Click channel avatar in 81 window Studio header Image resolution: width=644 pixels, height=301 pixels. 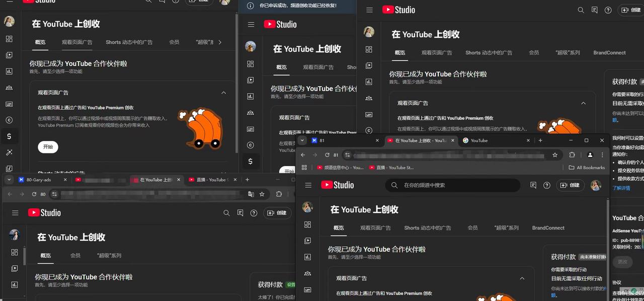pos(596,185)
